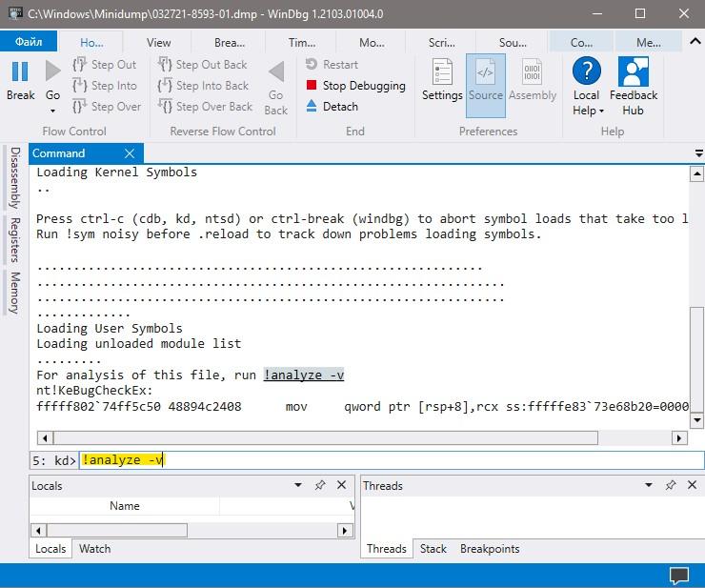Click the command output horizontal scrollbar thumb
This screenshot has width=705, height=588.
[x=326, y=437]
